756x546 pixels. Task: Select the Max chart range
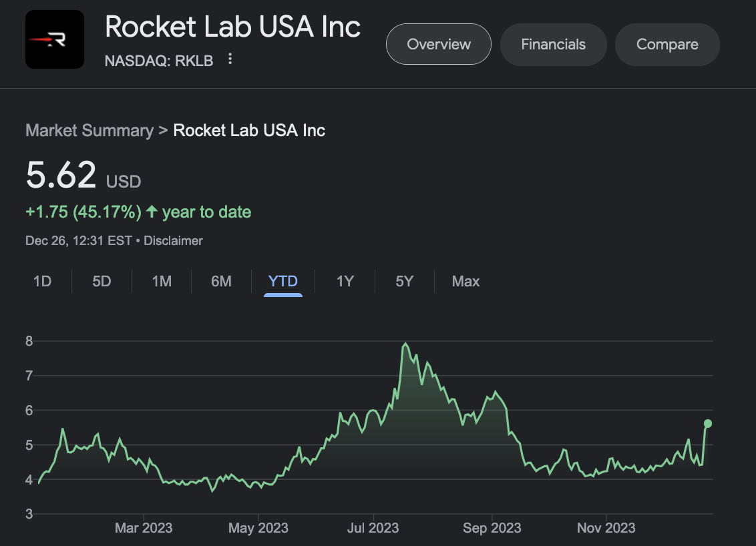[465, 281]
